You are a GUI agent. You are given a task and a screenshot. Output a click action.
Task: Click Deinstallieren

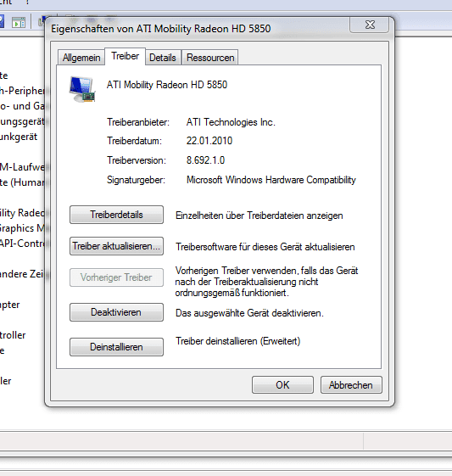pyautogui.click(x=116, y=347)
